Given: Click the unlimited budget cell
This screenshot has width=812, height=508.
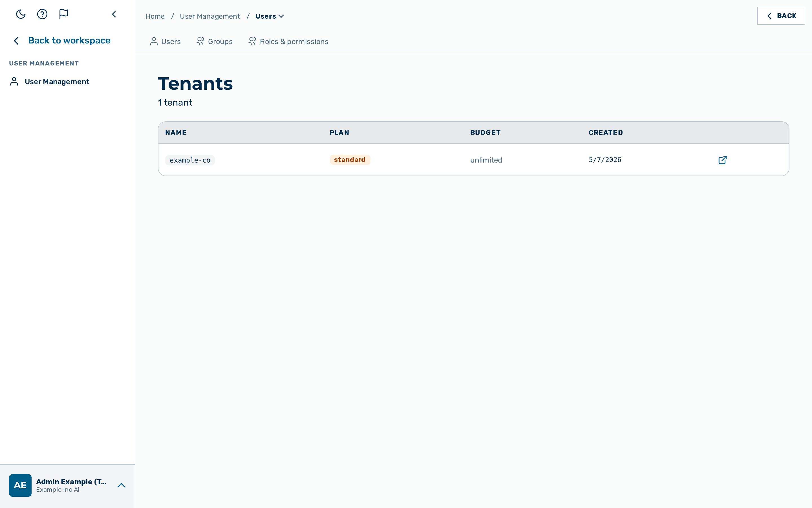Looking at the screenshot, I should [x=486, y=160].
